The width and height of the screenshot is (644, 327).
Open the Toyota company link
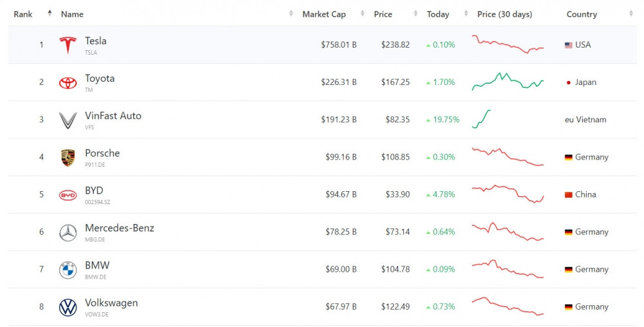(100, 79)
